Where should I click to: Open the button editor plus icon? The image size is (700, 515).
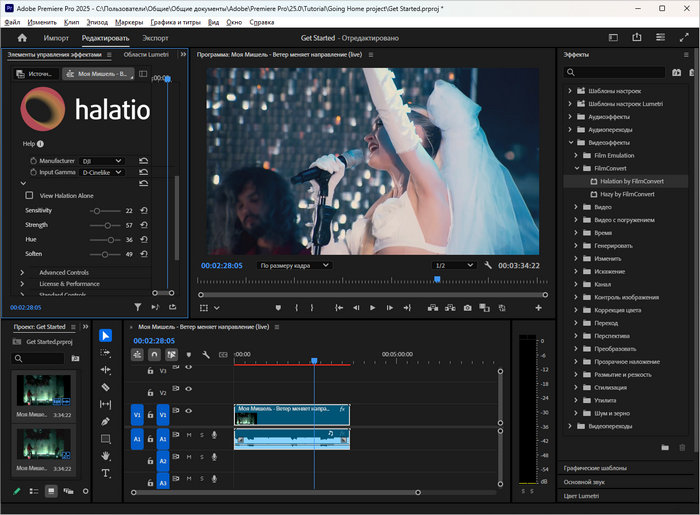[x=538, y=308]
